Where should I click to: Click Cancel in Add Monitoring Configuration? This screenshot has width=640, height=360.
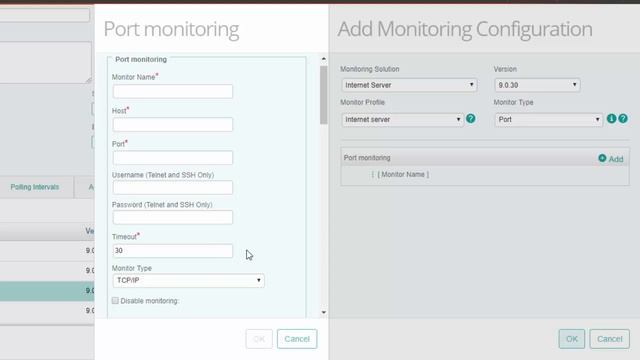609,339
